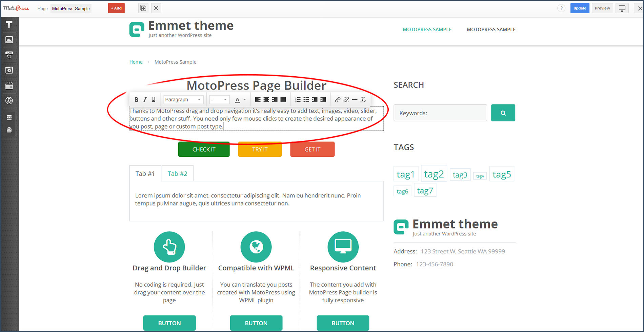Screen dimensions: 644x332
Task: Insert a numbered list
Action: pos(298,100)
